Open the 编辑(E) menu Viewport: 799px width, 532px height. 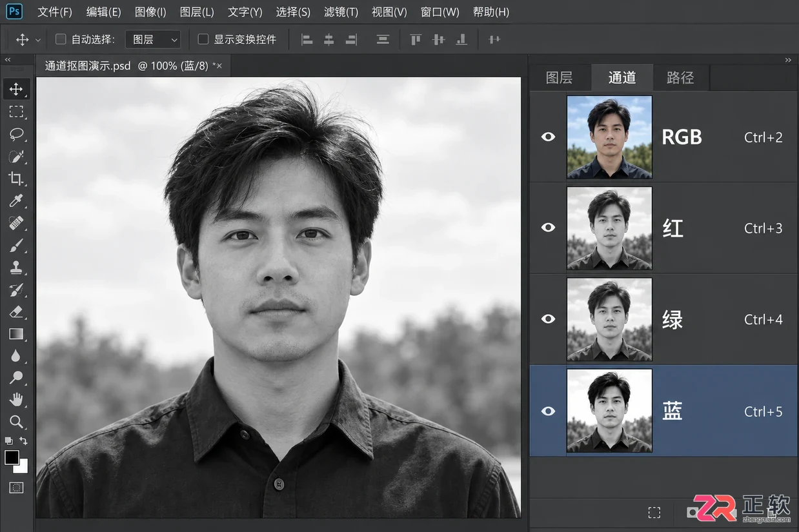pos(103,12)
